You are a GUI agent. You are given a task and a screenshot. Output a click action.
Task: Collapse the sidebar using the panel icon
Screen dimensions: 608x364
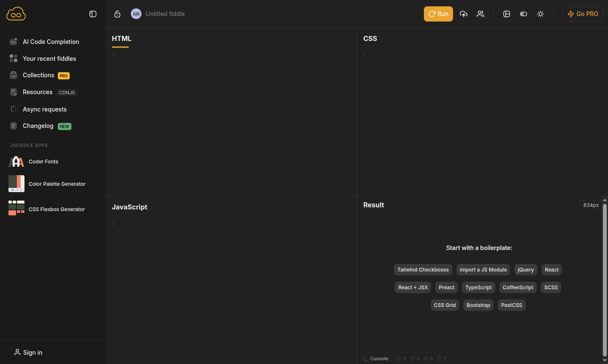[93, 14]
